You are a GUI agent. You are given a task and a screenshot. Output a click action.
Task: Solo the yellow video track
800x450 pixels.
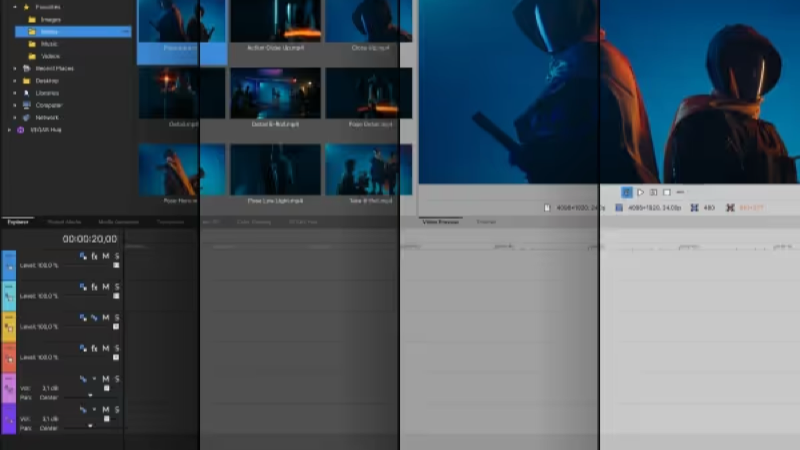pos(117,318)
